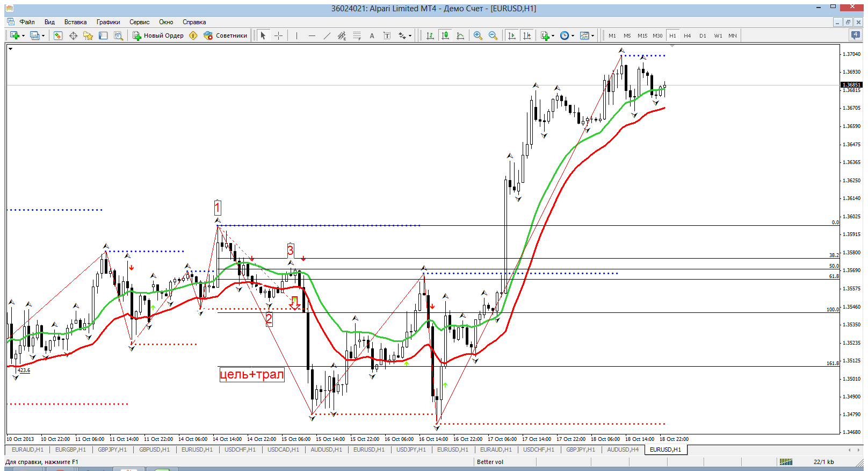868x471 pixels.
Task: Select the W1 timeframe button
Action: [x=718, y=35]
